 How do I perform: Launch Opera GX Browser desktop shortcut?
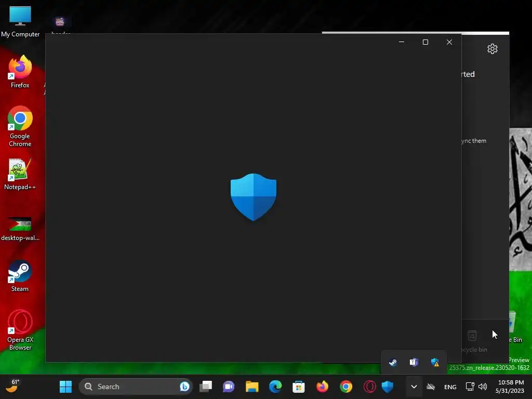20,330
